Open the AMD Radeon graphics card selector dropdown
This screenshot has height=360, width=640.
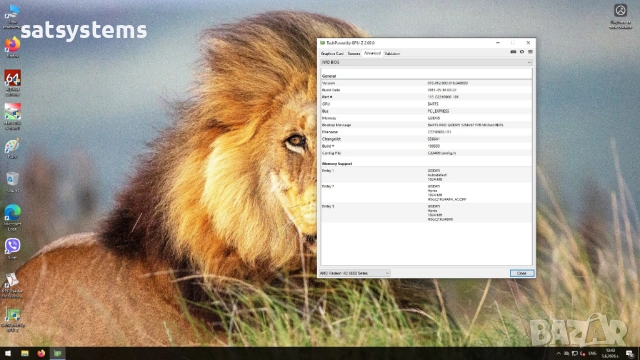click(x=354, y=273)
